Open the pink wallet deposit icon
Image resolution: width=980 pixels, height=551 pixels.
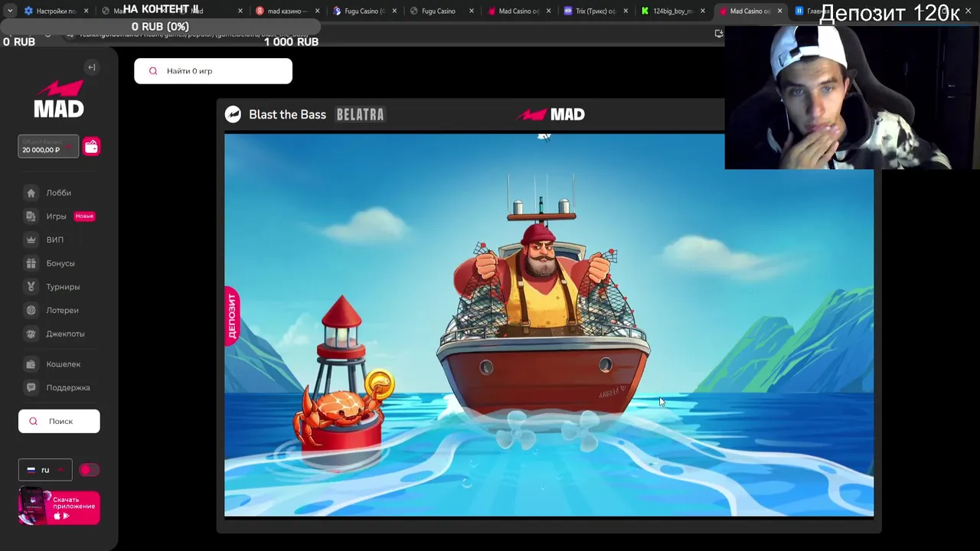[x=91, y=147]
